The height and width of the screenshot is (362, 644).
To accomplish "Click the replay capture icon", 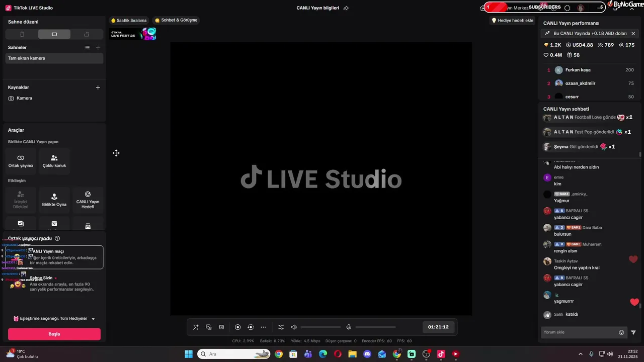I will pyautogui.click(x=251, y=327).
